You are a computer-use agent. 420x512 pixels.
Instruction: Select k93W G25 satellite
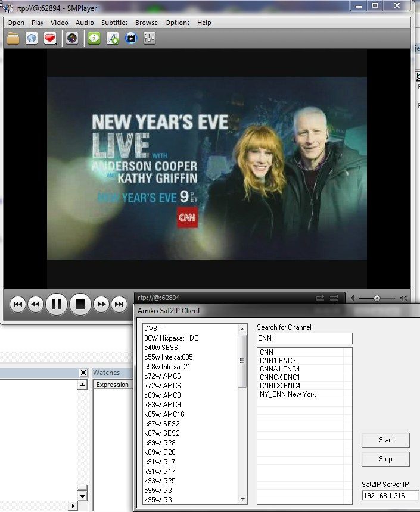pyautogui.click(x=191, y=480)
